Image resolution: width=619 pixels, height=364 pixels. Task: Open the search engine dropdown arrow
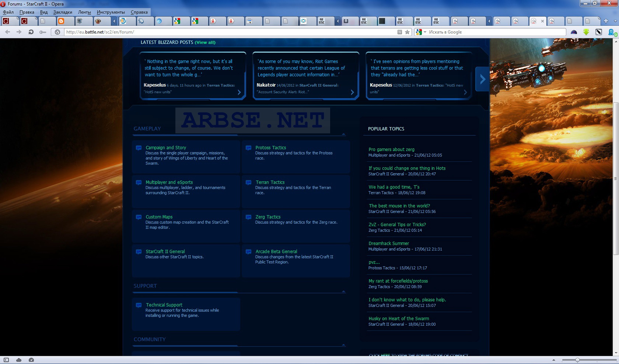click(425, 32)
